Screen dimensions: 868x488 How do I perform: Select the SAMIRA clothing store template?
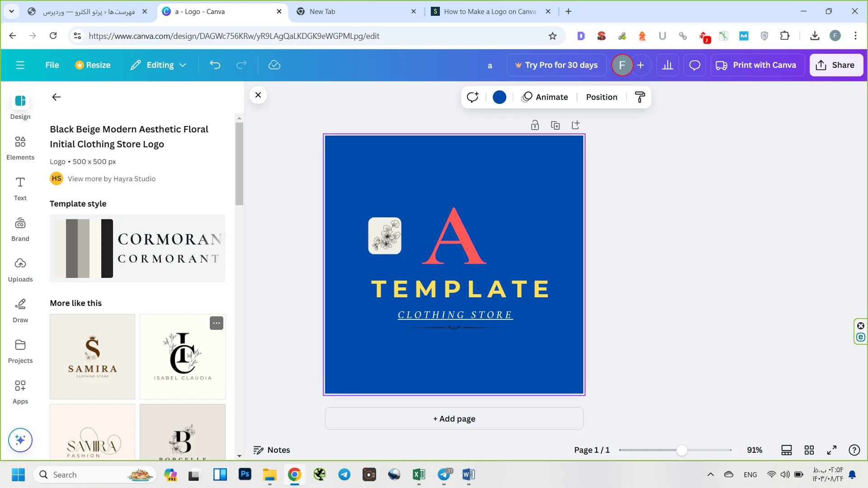point(92,357)
